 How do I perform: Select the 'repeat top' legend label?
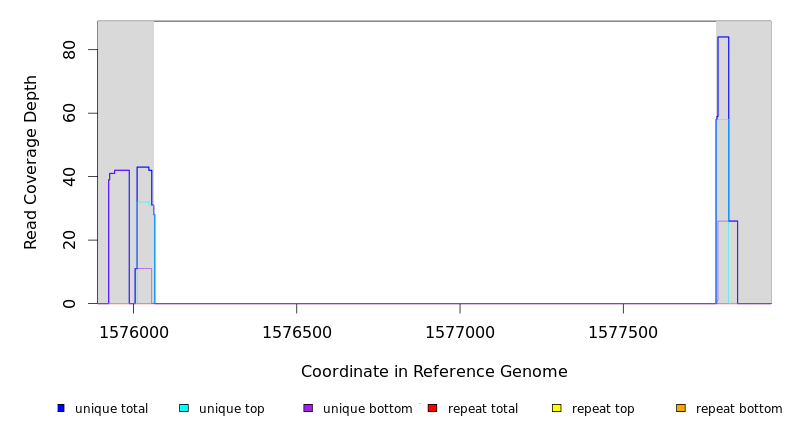coord(603,409)
